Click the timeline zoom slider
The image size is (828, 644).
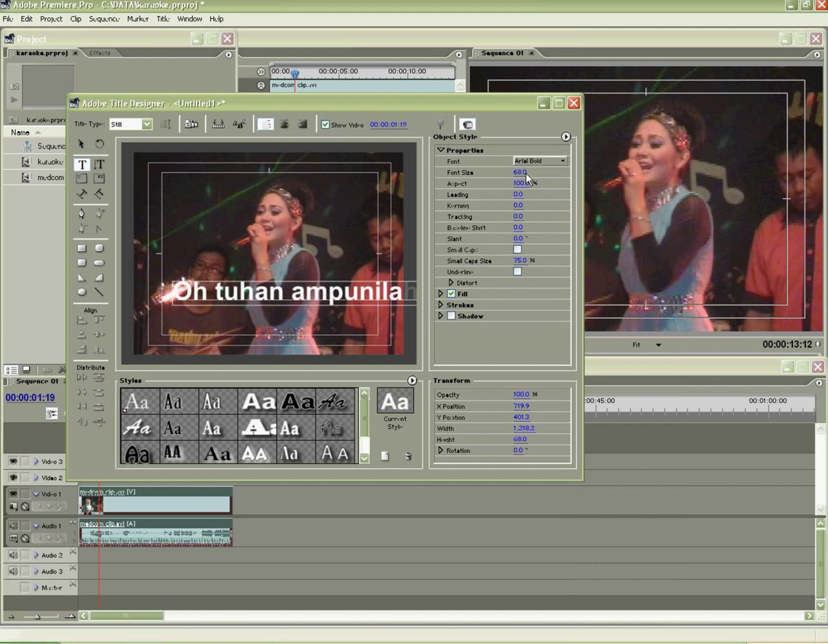point(38,617)
